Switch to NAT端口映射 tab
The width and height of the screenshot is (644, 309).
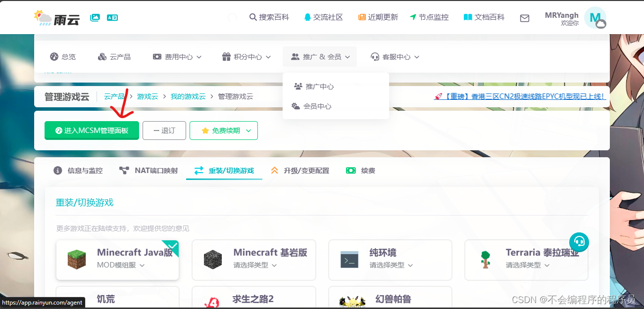[149, 171]
